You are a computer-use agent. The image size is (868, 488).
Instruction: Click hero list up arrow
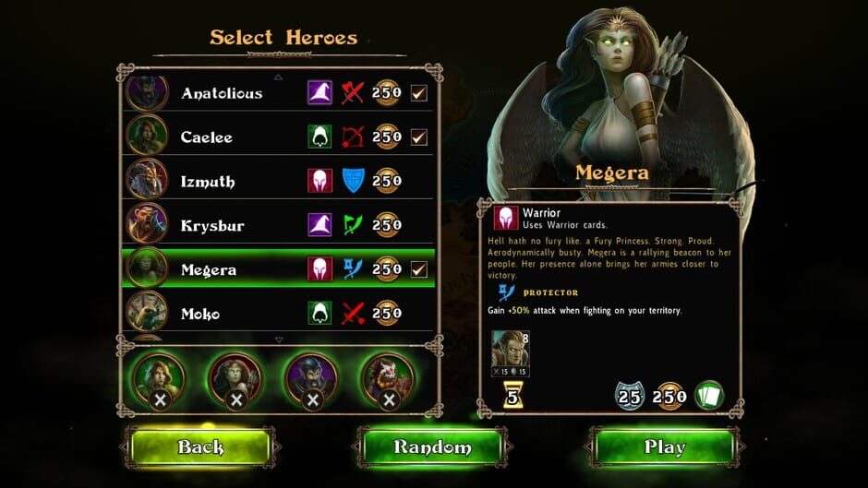click(x=279, y=77)
